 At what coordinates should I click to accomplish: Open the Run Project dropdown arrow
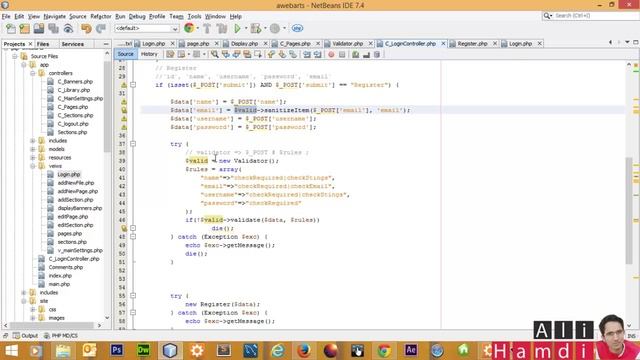(246, 29)
